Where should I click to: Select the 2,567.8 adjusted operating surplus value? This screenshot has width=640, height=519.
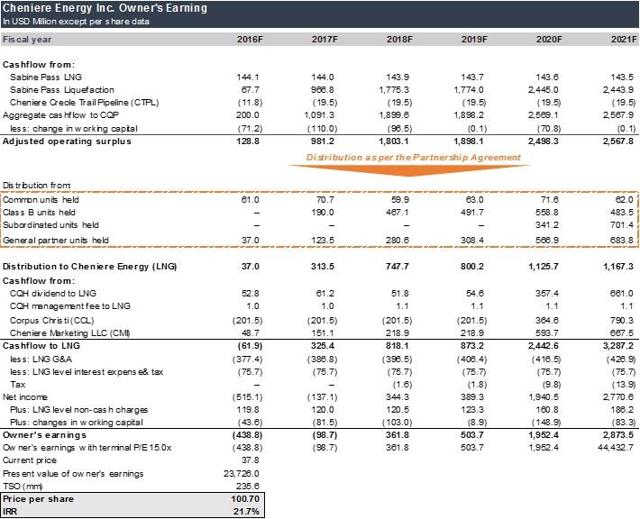(x=618, y=141)
